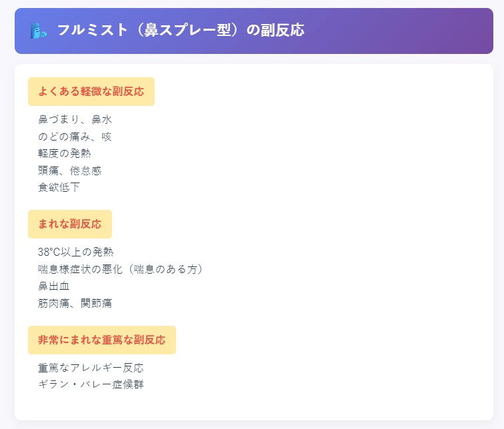Click the 重篤なアレルギー反応 list item

point(91,368)
